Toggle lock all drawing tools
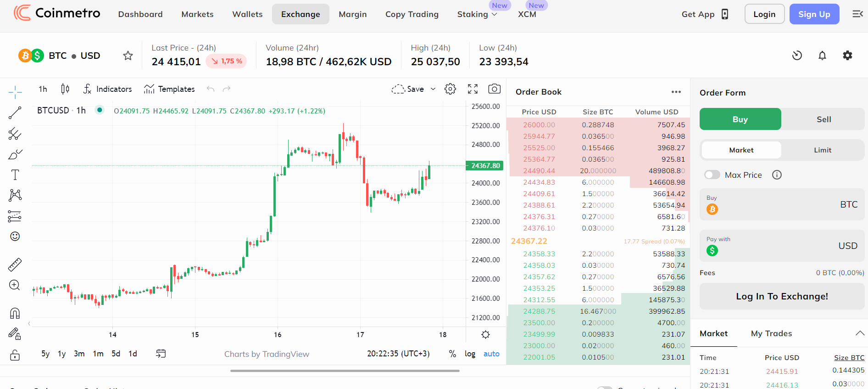The height and width of the screenshot is (389, 868). point(15,355)
